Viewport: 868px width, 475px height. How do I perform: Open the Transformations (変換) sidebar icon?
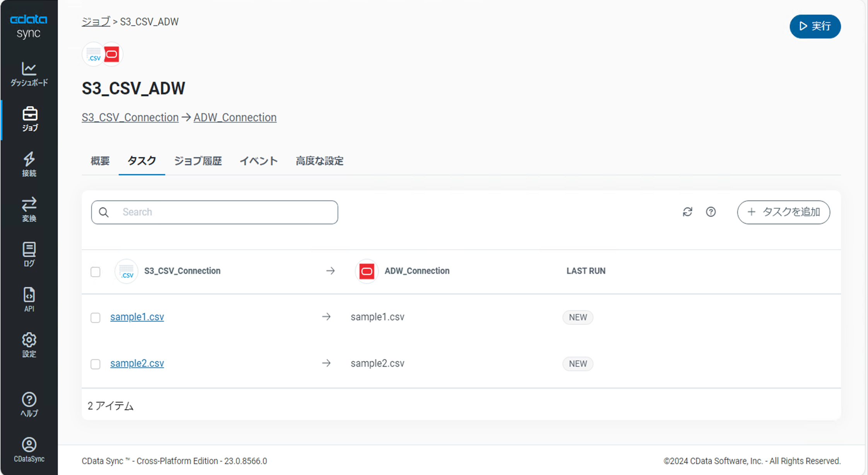(29, 209)
